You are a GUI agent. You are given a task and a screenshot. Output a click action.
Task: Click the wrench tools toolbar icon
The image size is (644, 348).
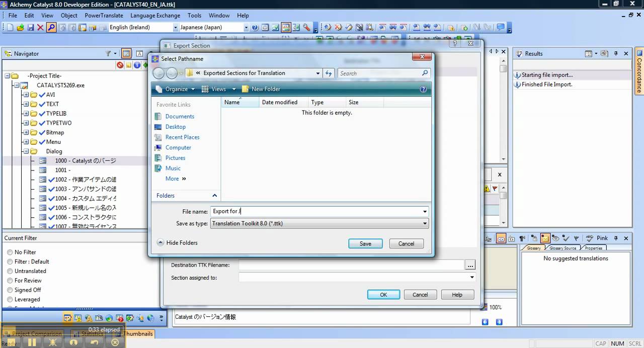(306, 28)
